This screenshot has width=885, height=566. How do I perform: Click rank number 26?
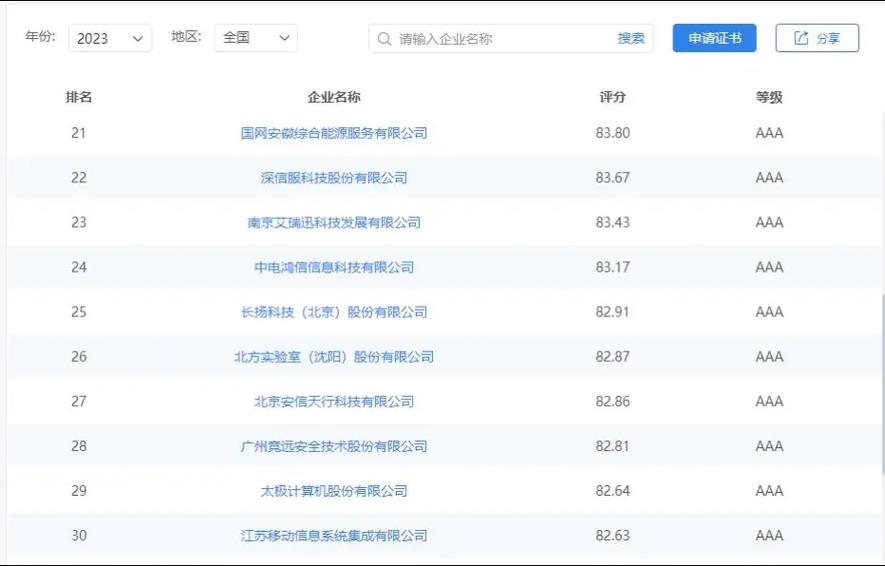pos(78,357)
